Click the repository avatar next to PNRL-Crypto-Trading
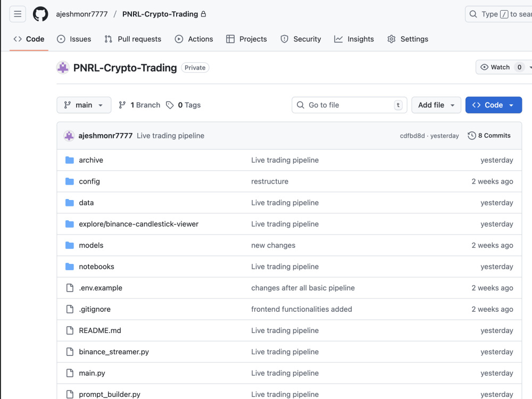 coord(63,68)
